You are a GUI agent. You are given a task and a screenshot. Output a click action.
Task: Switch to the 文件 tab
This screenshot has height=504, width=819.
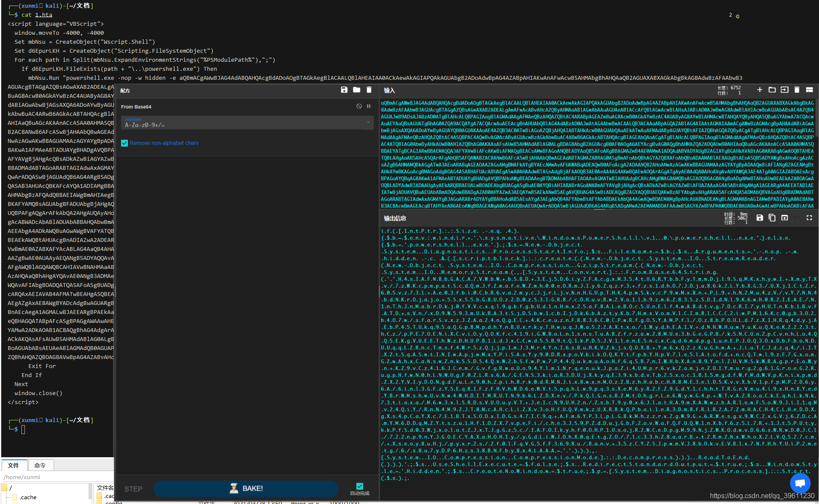[x=14, y=465]
